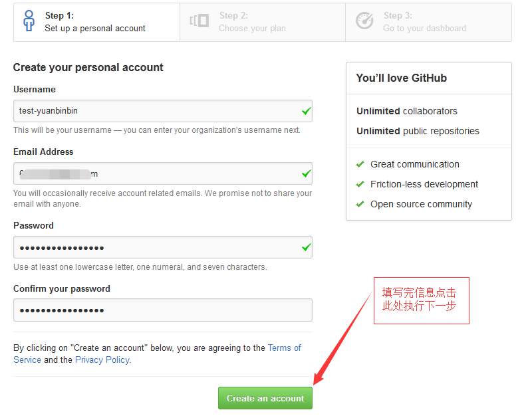
Task: Click the Step 1 person icon
Action: click(29, 21)
